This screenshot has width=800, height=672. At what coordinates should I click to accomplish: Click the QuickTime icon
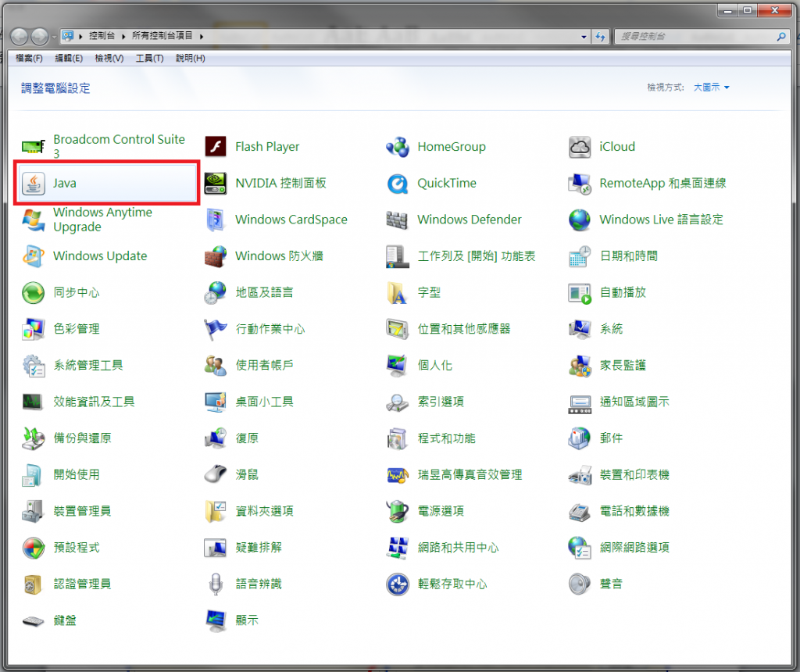click(x=398, y=183)
